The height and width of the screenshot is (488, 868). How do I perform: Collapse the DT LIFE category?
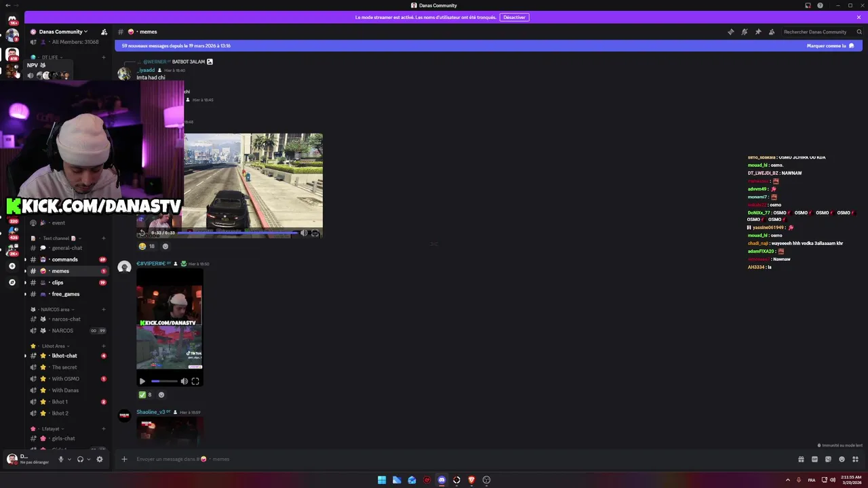tap(47, 58)
